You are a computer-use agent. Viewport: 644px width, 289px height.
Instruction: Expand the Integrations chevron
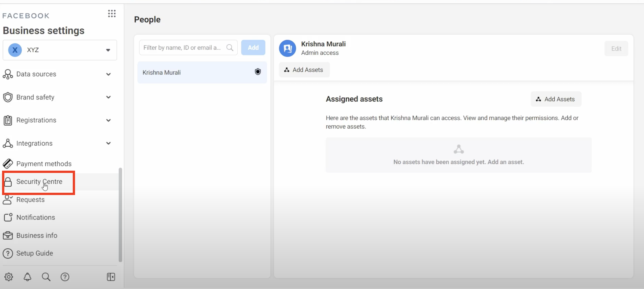click(x=108, y=143)
